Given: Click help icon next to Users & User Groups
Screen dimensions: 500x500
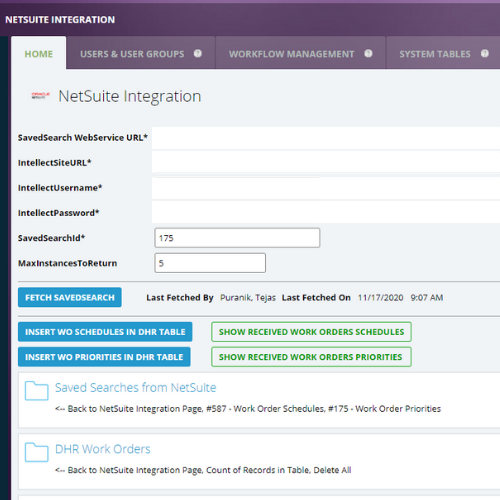Looking at the screenshot, I should click(198, 53).
